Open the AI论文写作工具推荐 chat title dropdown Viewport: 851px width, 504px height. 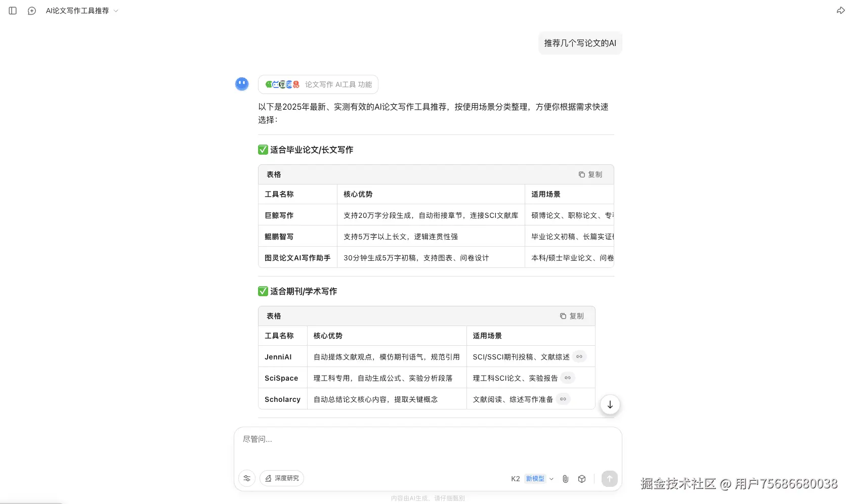pos(82,11)
